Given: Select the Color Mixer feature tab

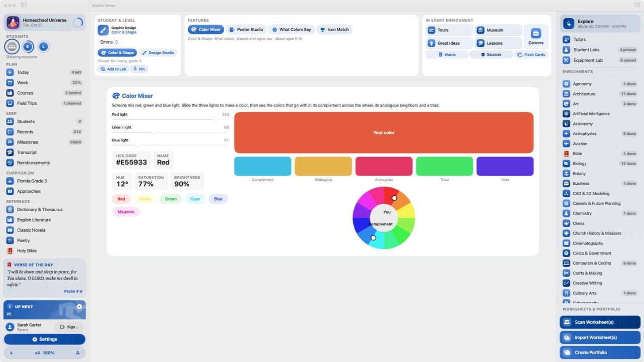Looking at the screenshot, I should pyautogui.click(x=206, y=30).
